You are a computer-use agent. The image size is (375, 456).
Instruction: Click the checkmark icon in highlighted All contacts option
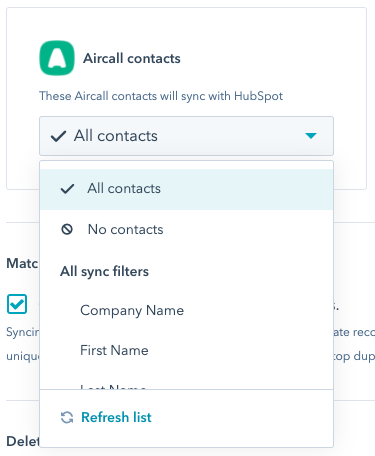pos(67,189)
